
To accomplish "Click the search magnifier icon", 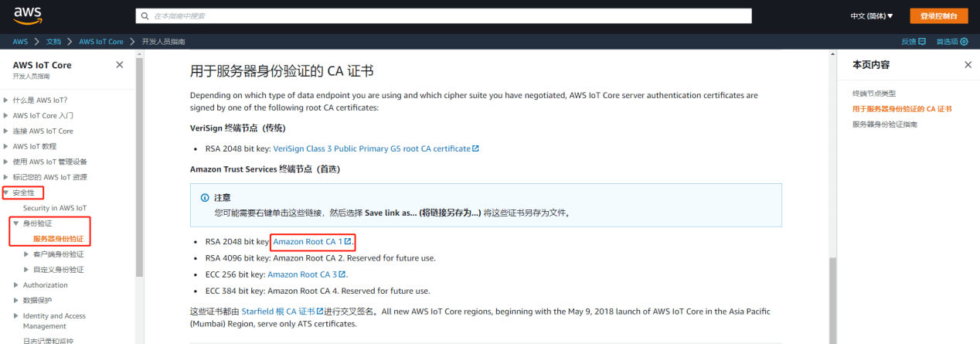I will (145, 15).
